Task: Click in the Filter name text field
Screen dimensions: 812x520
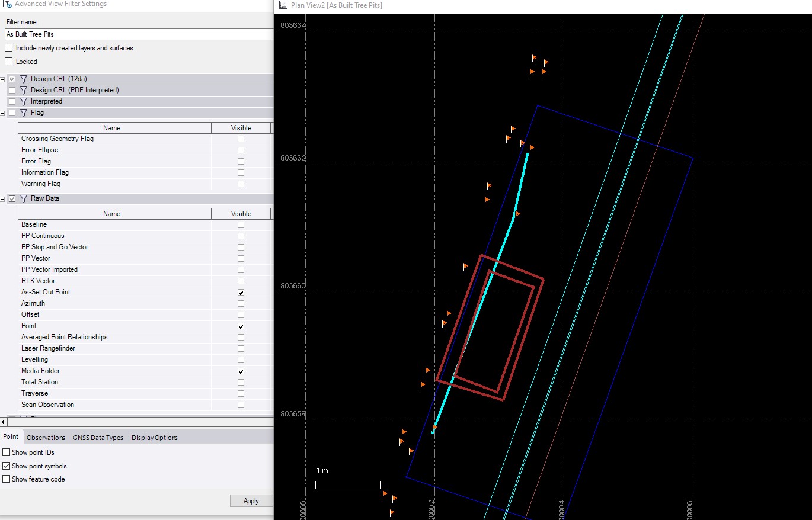Action: 136,34
